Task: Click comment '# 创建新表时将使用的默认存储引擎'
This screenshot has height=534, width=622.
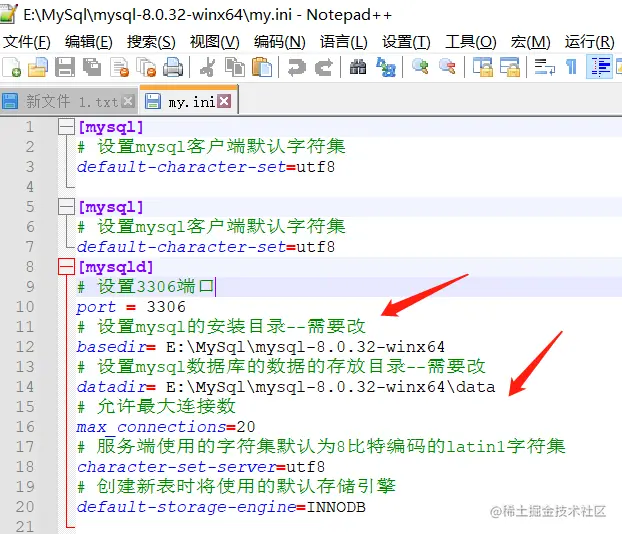Action: pyautogui.click(x=236, y=487)
